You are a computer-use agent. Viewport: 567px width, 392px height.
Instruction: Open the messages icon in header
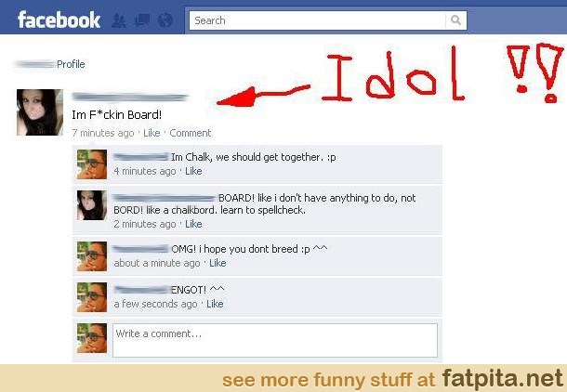(141, 20)
